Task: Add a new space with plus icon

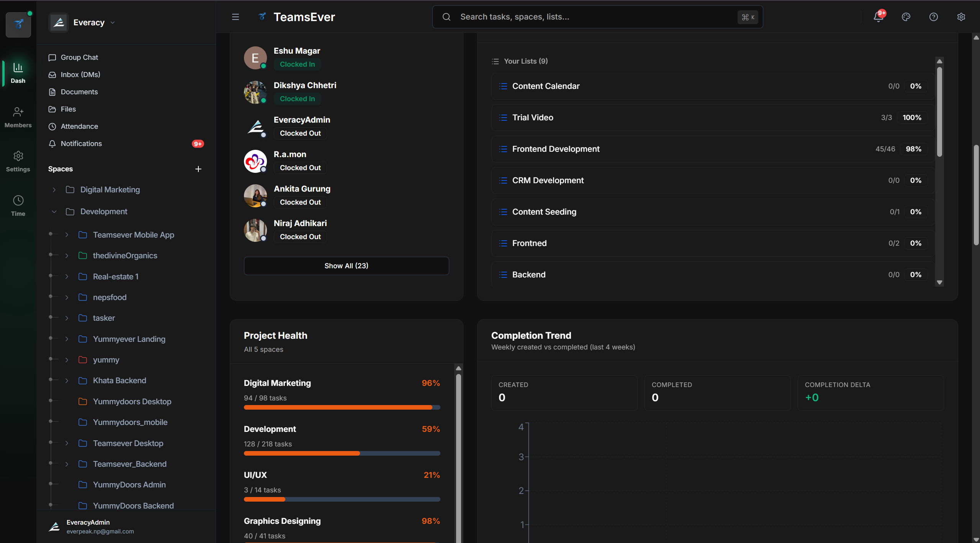Action: tap(198, 169)
